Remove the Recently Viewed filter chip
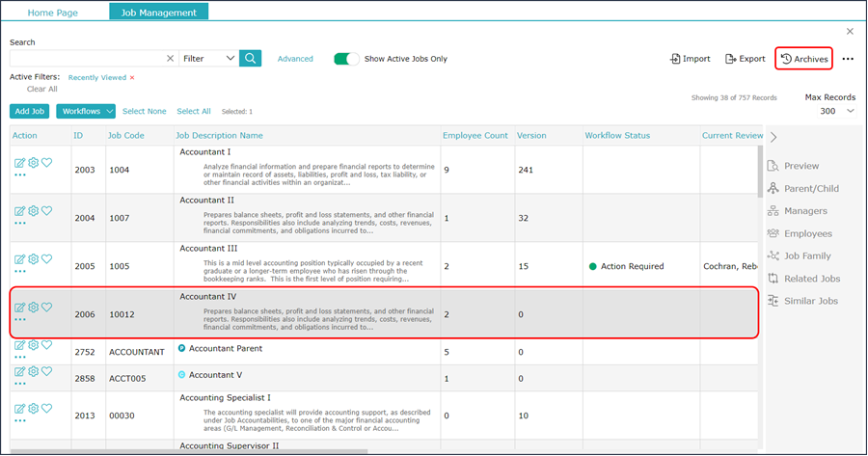The width and height of the screenshot is (868, 456). click(132, 77)
